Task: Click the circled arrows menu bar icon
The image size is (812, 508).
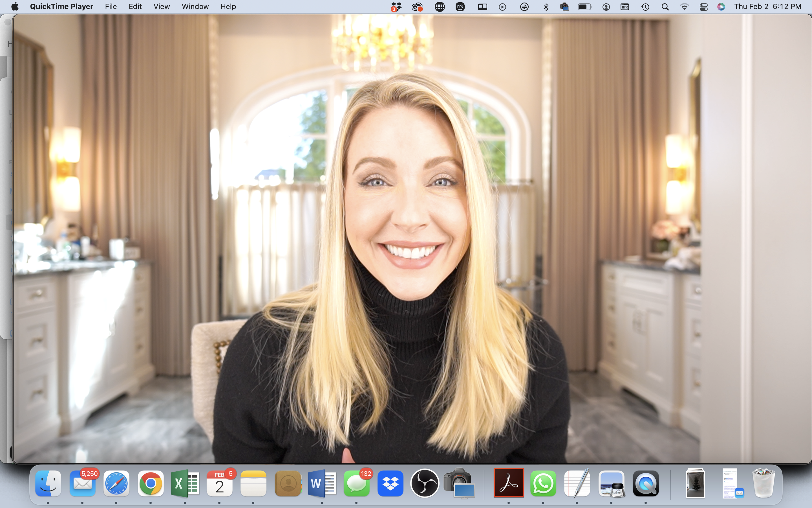Action: 524,7
